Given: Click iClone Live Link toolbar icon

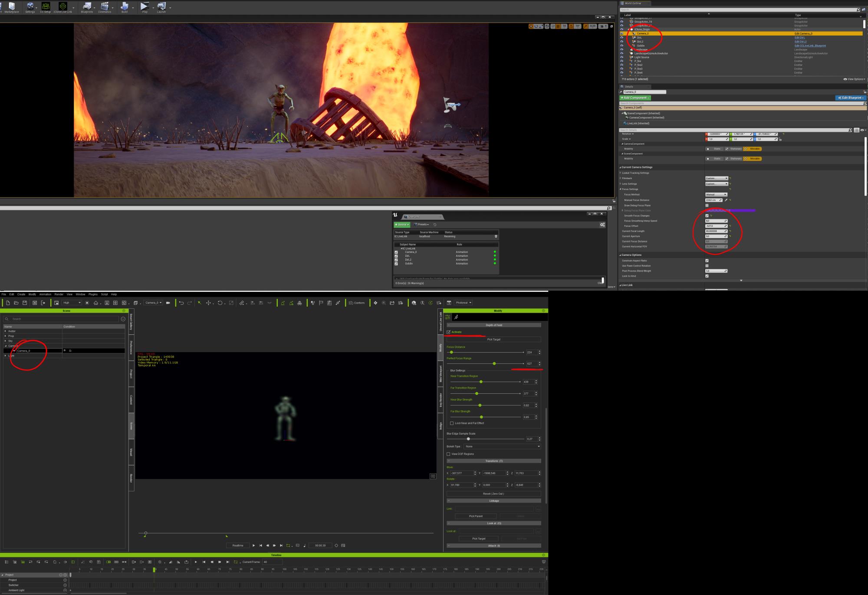Looking at the screenshot, I should click(x=63, y=7).
